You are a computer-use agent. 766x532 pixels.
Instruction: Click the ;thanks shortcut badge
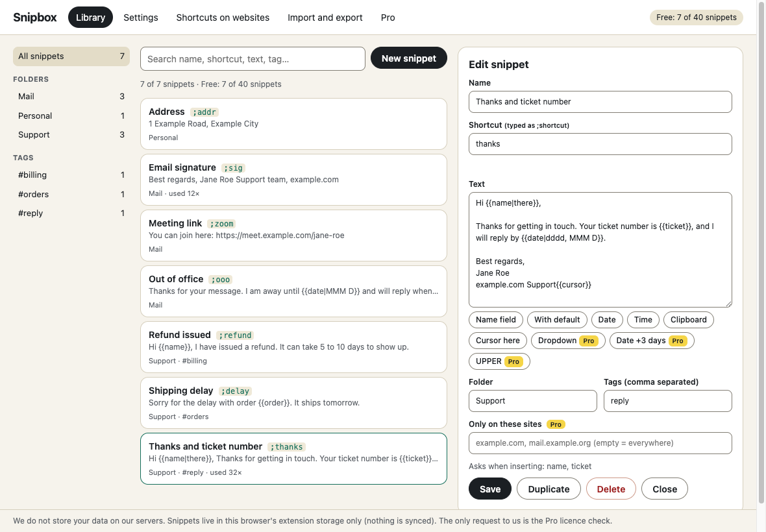coord(287,447)
